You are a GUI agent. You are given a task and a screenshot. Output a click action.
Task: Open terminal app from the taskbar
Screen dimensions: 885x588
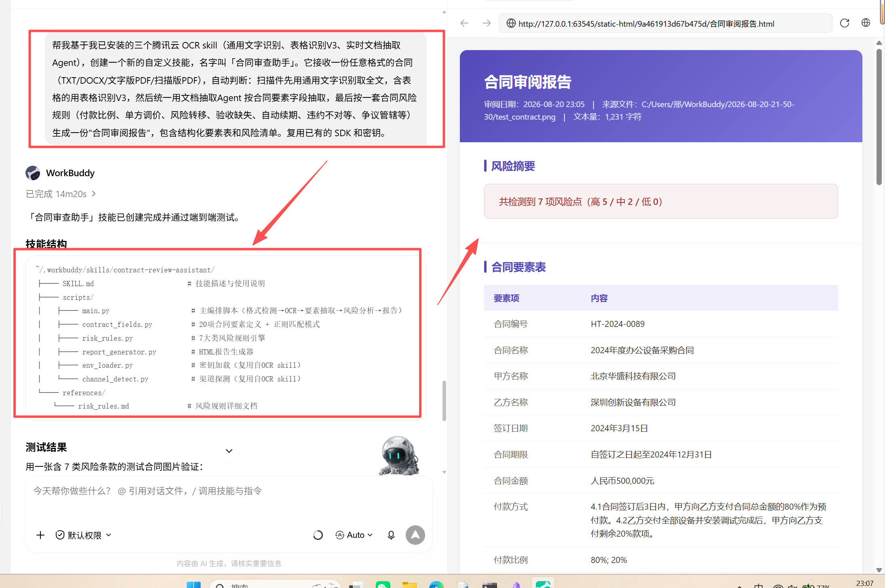click(490, 585)
